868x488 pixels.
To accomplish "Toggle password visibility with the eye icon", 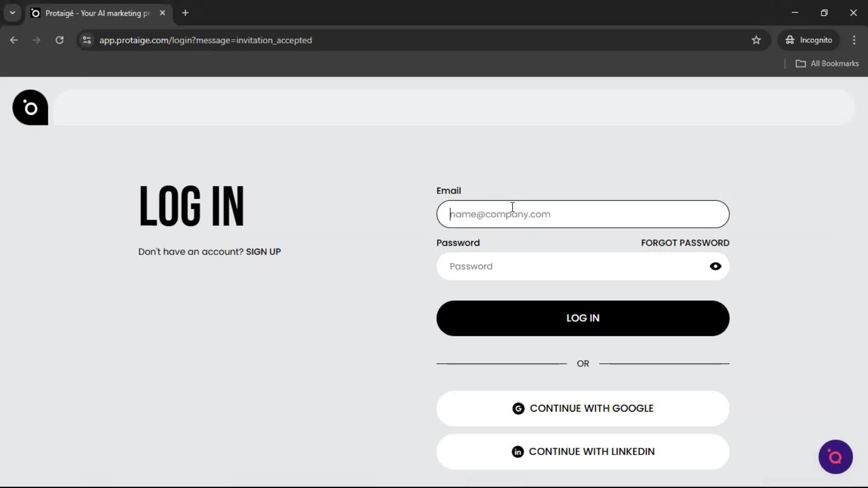I will (716, 266).
